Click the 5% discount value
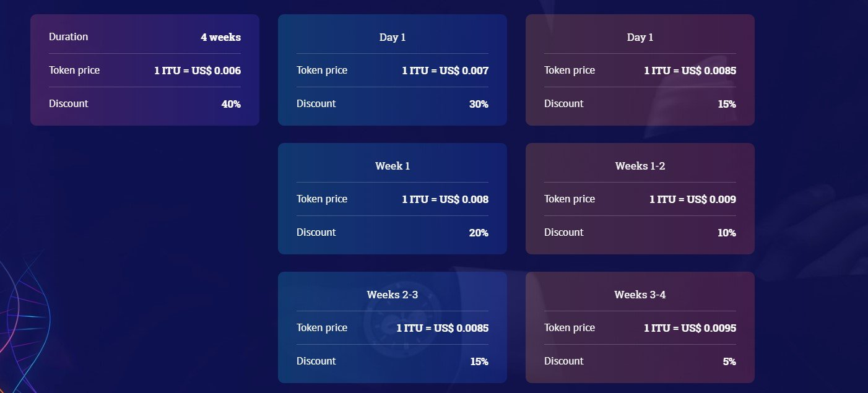This screenshot has width=868, height=393. tap(729, 361)
